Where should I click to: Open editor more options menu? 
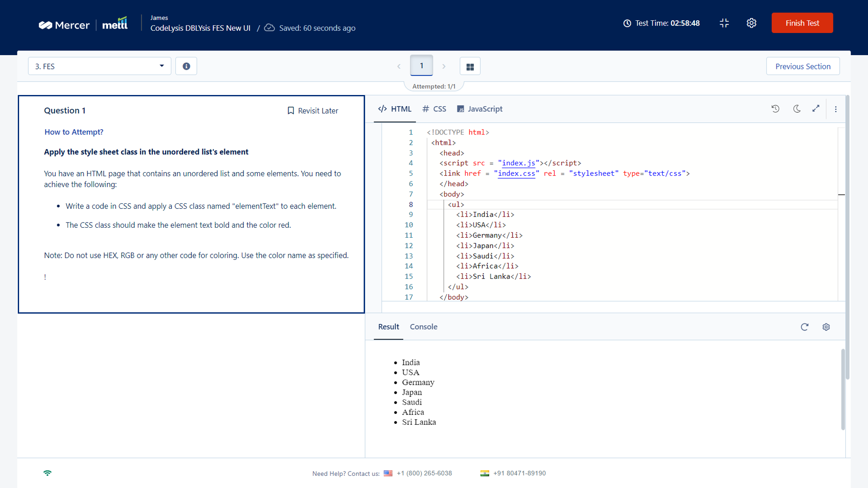point(835,109)
